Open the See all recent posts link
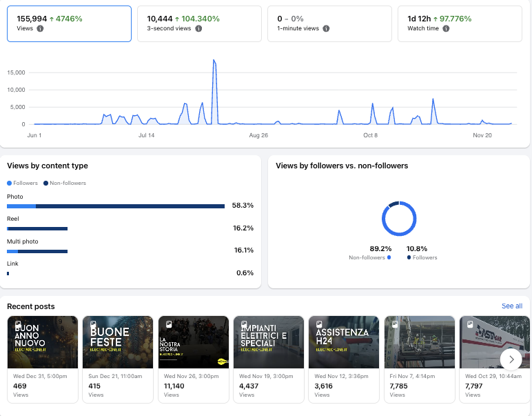532x416 pixels. (512, 306)
